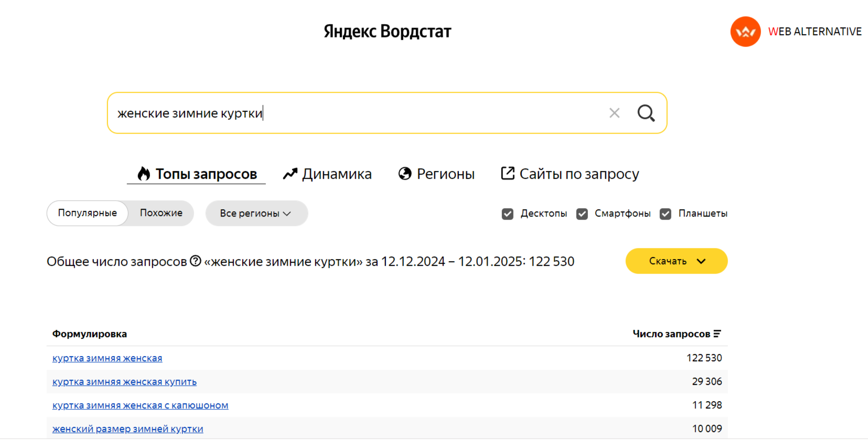The width and height of the screenshot is (868, 442).
Task: Click the value 10 009 in the table
Action: coord(706,428)
